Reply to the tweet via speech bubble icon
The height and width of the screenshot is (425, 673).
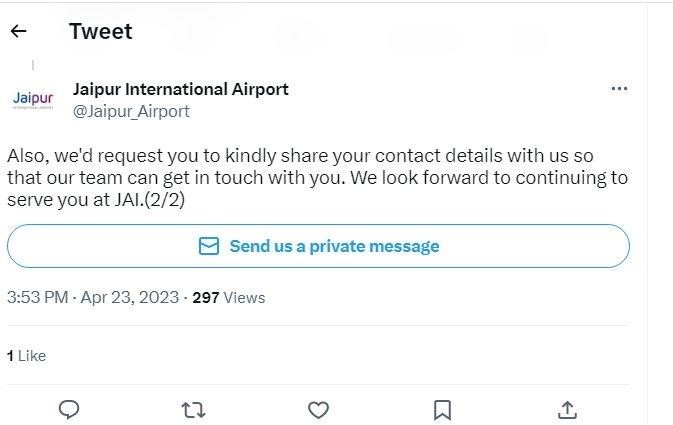(69, 409)
